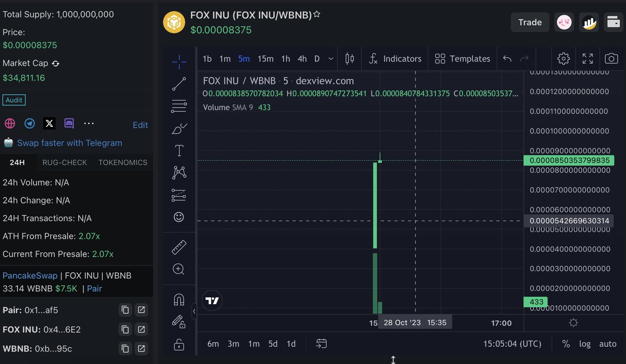626x364 pixels.
Task: Select the 1h timeframe
Action: click(x=285, y=59)
